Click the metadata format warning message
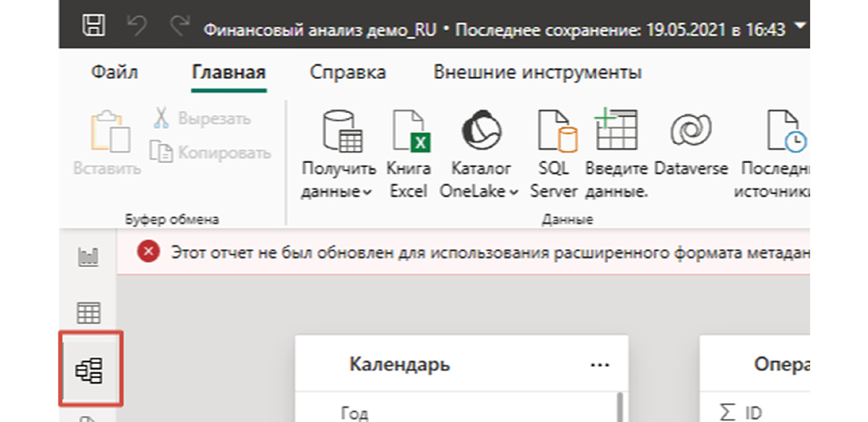This screenshot has width=868, height=422. click(x=489, y=253)
